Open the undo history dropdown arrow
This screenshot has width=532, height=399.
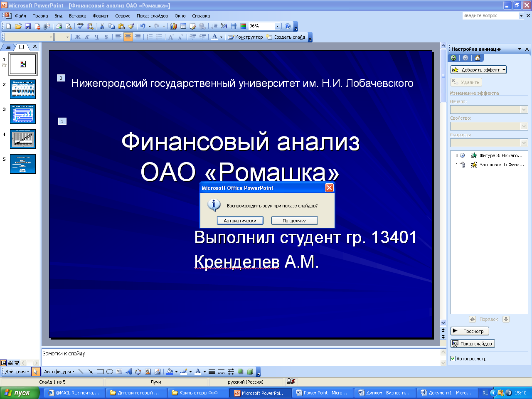tap(150, 26)
